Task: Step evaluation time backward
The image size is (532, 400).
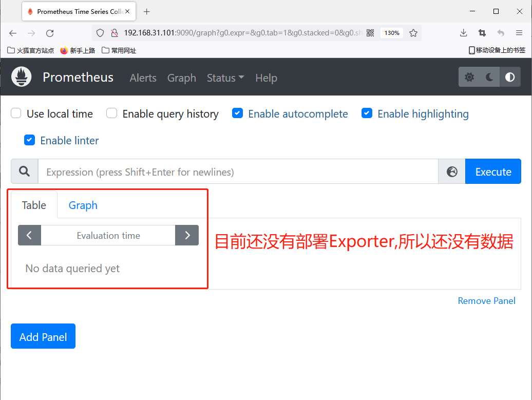Action: point(30,235)
